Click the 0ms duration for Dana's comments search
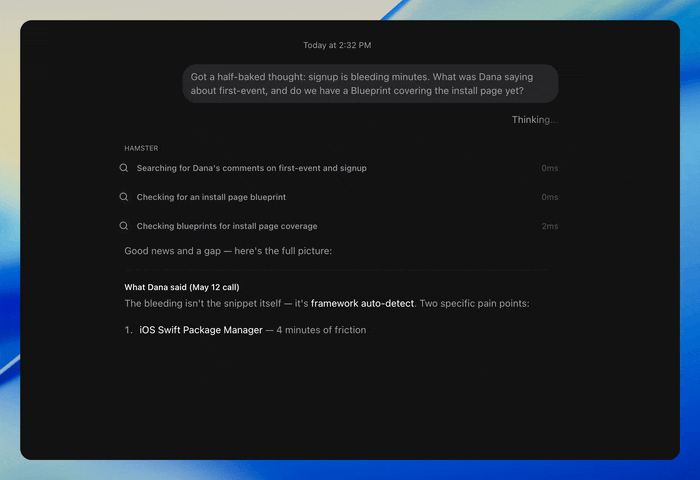Screen dimensions: 700x480 click(550, 168)
